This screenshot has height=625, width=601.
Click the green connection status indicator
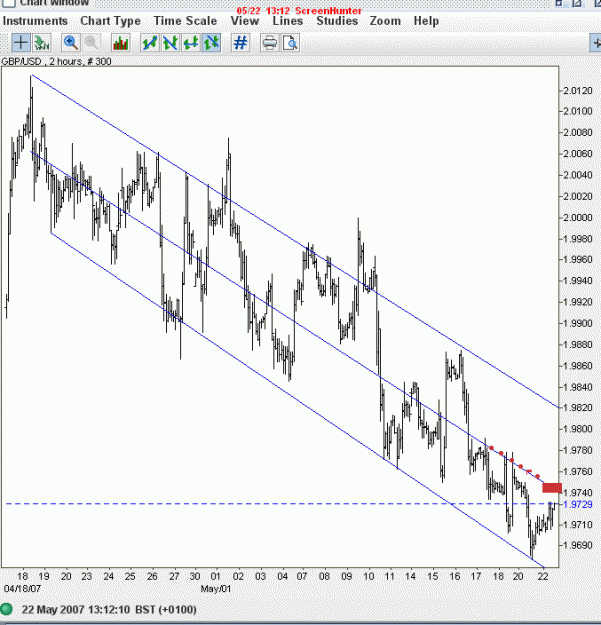pyautogui.click(x=6, y=609)
